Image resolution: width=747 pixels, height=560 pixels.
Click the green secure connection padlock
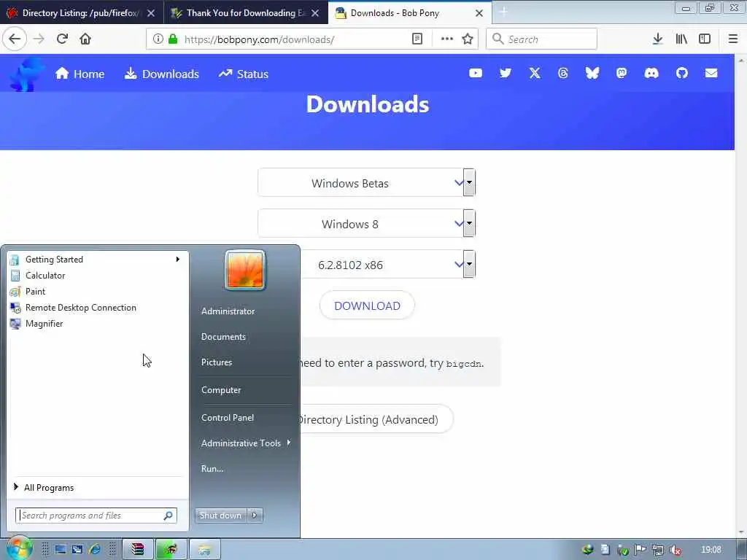click(x=173, y=39)
